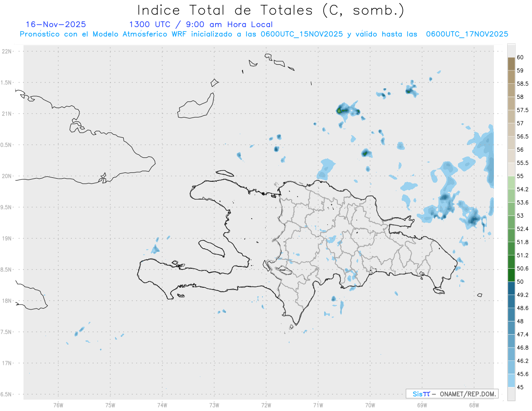This screenshot has width=532, height=411.
Task: Click the "70W" longitude axis label
Action: coord(370,405)
